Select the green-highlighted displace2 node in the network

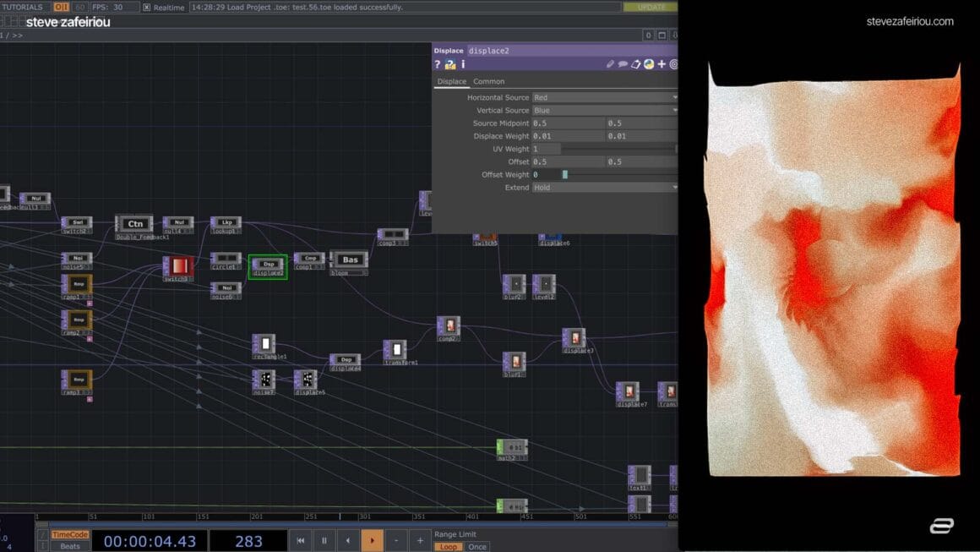(x=268, y=266)
